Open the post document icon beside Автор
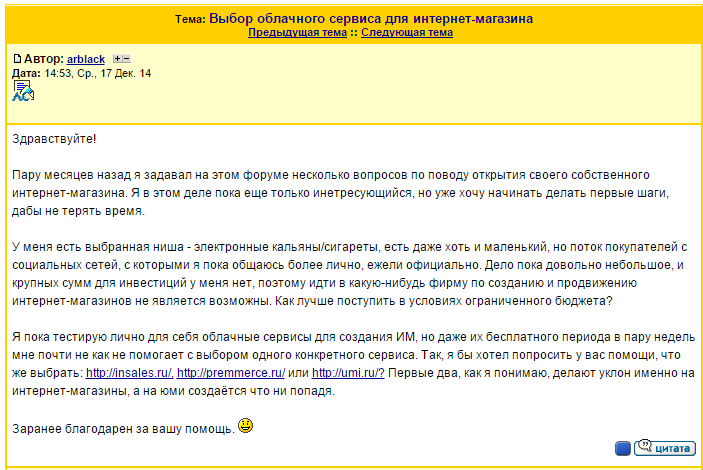The height and width of the screenshot is (470, 703). coord(17,59)
